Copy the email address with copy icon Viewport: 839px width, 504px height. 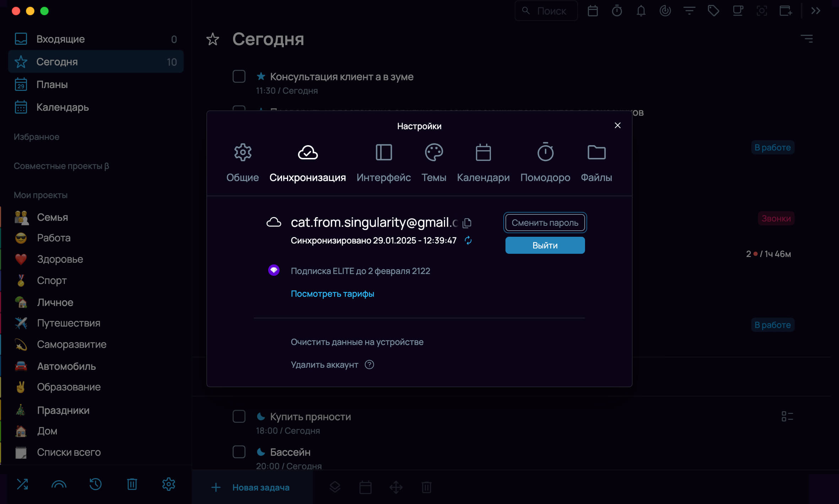(x=467, y=223)
